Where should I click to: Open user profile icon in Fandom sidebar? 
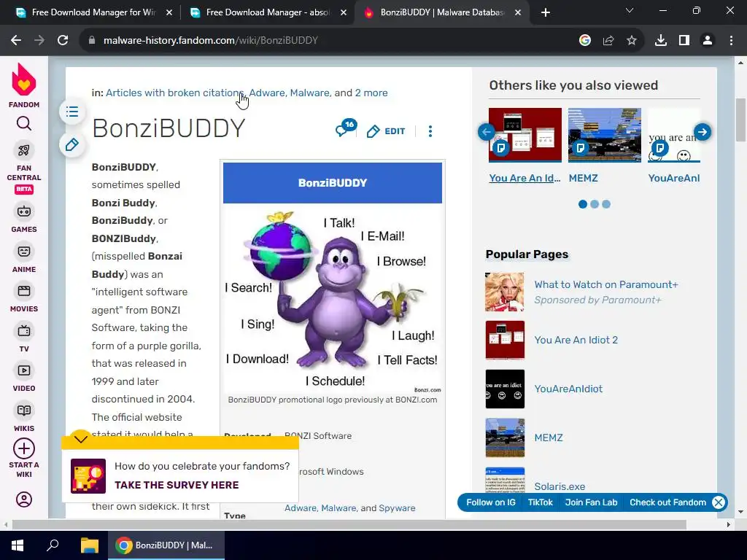24,499
